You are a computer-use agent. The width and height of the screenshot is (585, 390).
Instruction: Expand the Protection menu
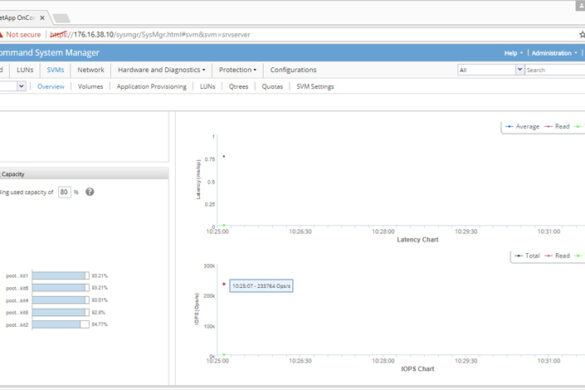[237, 70]
